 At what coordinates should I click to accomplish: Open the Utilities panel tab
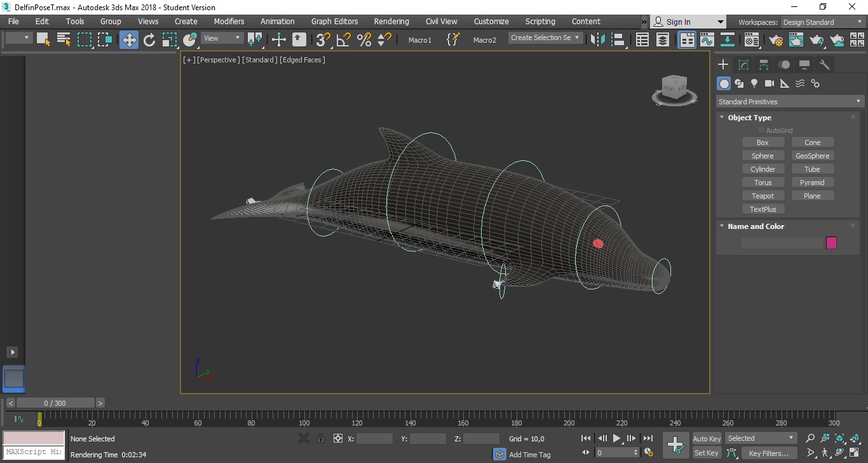click(x=825, y=65)
